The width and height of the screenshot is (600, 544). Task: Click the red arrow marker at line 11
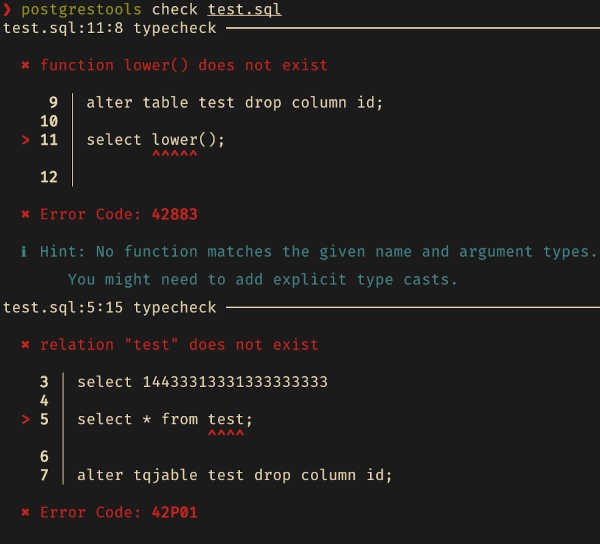click(25, 140)
